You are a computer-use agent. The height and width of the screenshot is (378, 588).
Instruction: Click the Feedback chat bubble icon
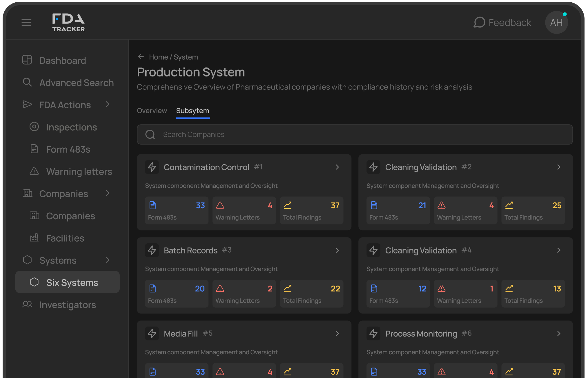click(479, 22)
